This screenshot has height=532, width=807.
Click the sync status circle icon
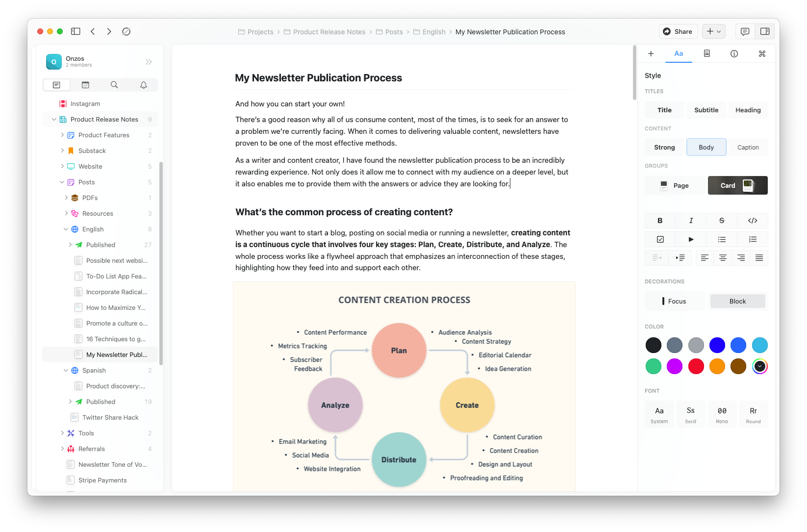point(126,31)
